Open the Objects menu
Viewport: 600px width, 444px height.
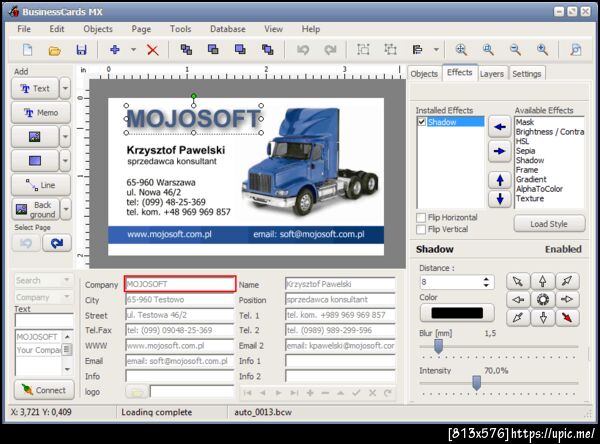pos(98,29)
